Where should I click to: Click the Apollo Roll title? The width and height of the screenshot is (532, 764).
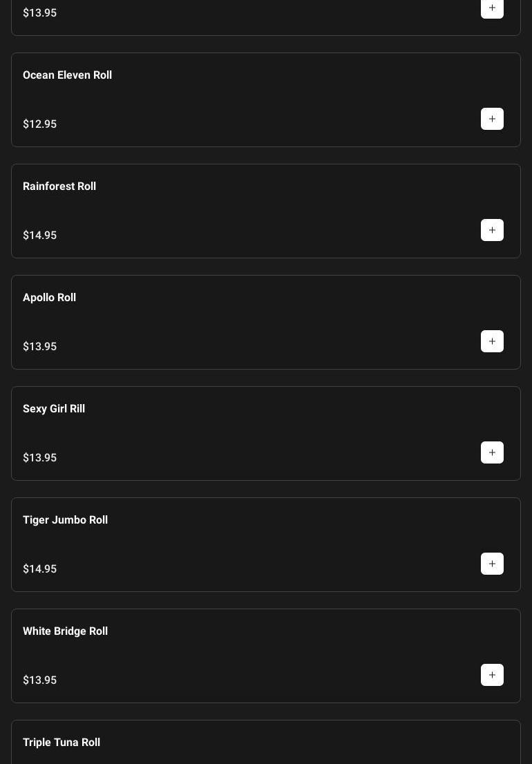[49, 298]
